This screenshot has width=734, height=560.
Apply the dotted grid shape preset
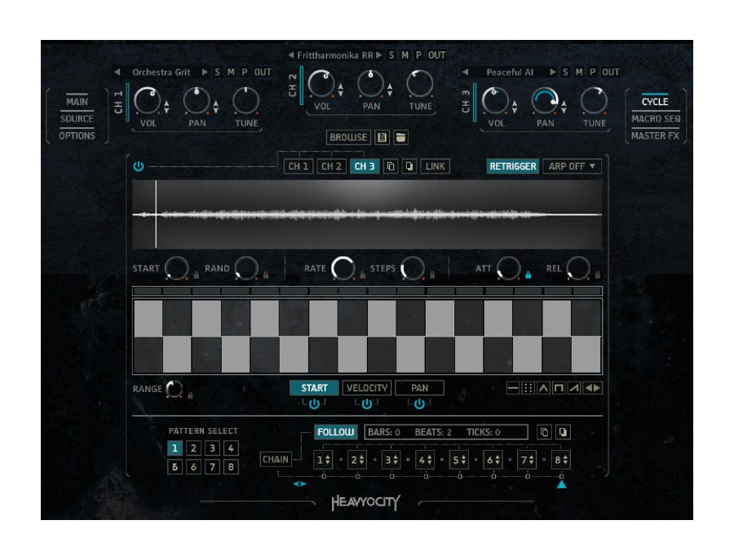pos(528,388)
